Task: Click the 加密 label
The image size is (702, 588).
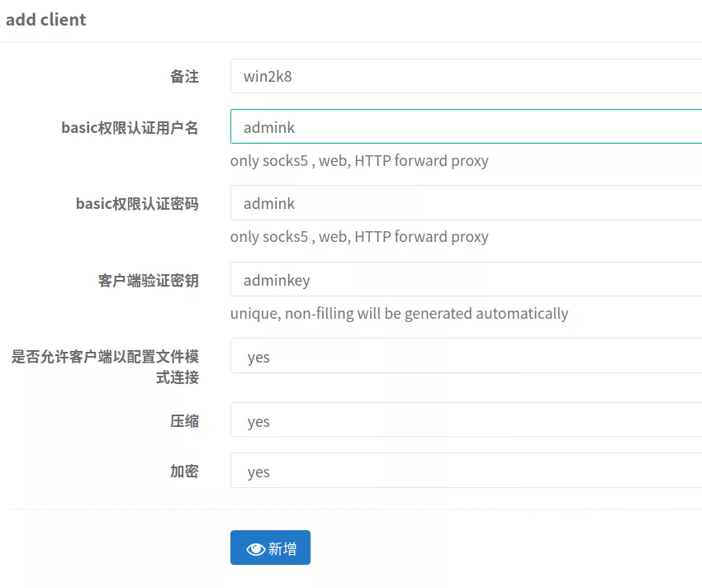Action: click(x=184, y=472)
